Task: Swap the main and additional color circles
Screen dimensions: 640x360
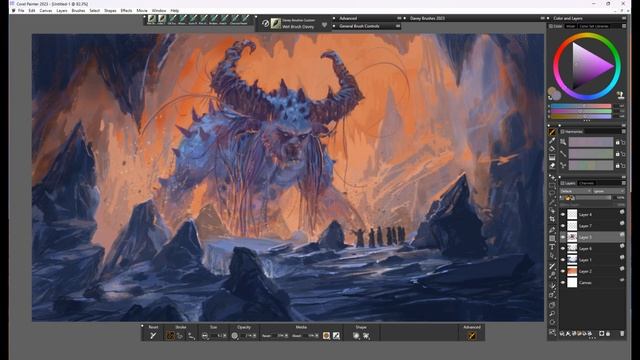Action: [550, 98]
